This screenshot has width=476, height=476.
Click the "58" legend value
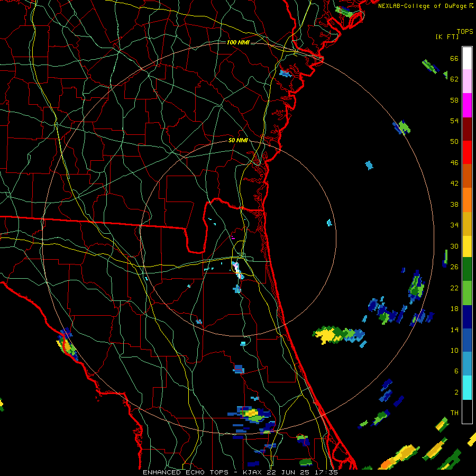(x=454, y=100)
